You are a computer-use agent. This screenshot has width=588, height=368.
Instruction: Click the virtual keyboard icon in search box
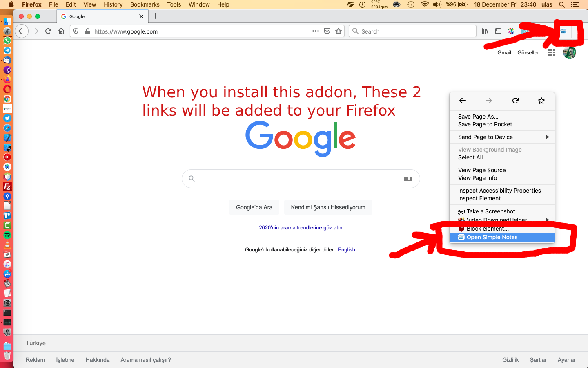click(x=408, y=179)
